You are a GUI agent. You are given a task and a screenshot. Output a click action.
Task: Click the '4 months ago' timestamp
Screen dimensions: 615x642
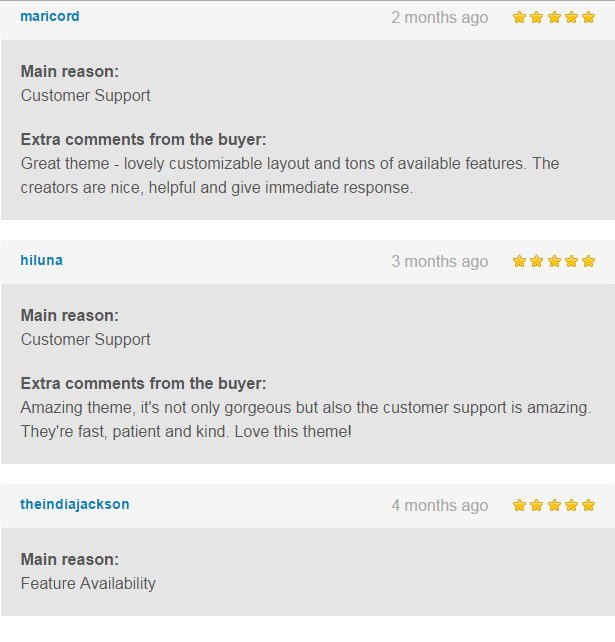pyautogui.click(x=439, y=506)
